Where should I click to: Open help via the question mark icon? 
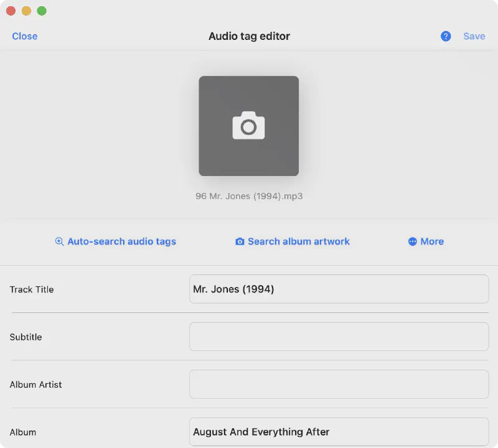(446, 36)
